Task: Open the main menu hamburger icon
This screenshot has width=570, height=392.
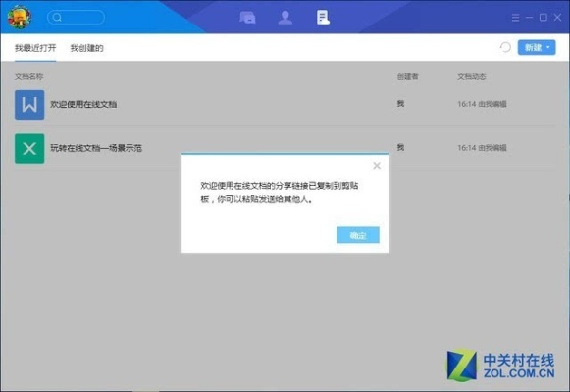Action: tap(515, 18)
